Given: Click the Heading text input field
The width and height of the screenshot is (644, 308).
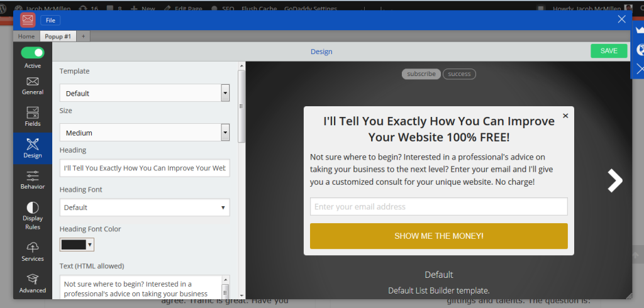Looking at the screenshot, I should pyautogui.click(x=145, y=168).
